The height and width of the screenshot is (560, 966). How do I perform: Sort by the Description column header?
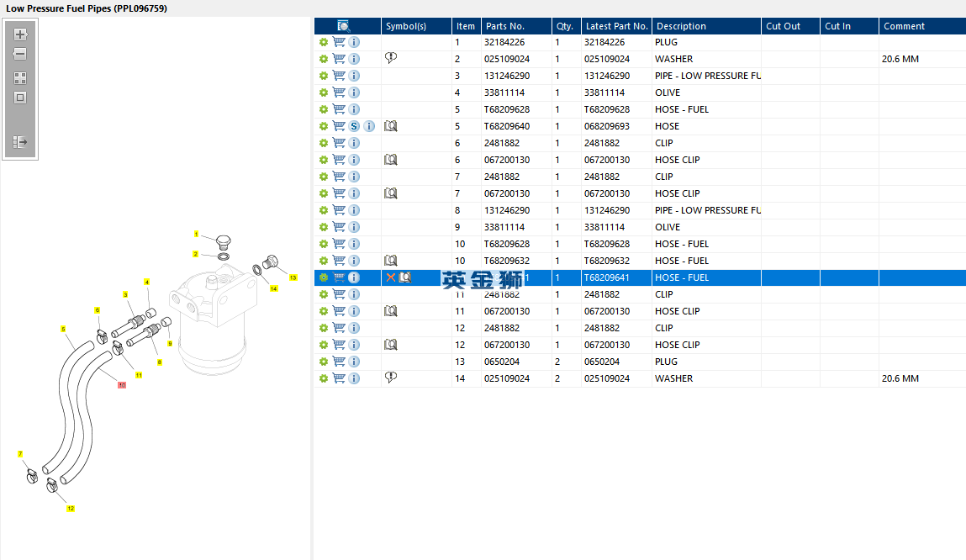tap(706, 26)
